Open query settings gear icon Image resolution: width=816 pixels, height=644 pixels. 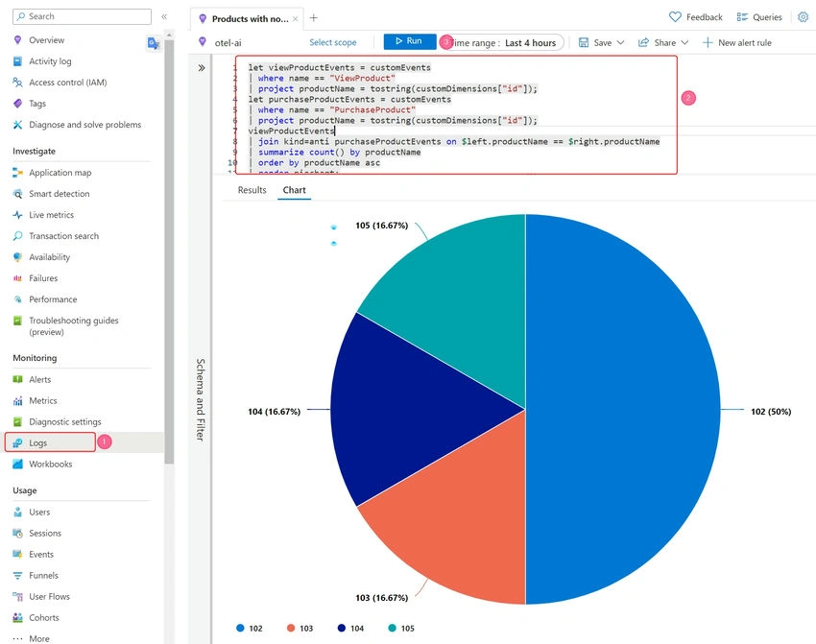803,17
